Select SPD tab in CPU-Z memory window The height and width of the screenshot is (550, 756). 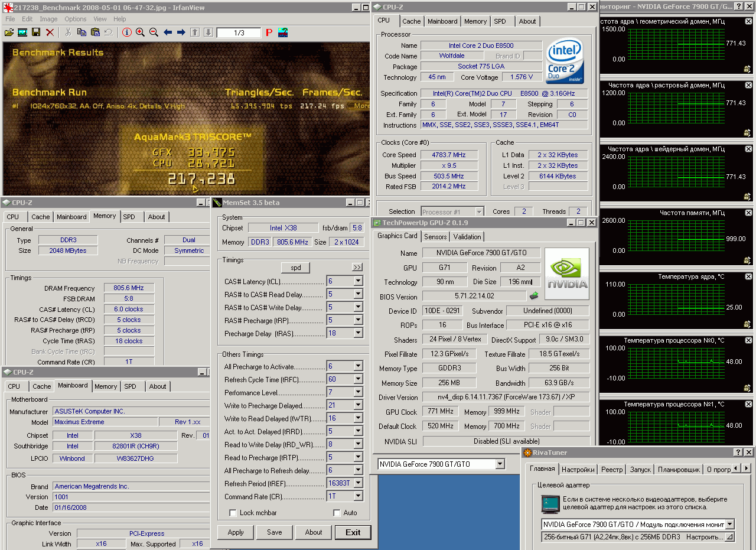tap(129, 217)
